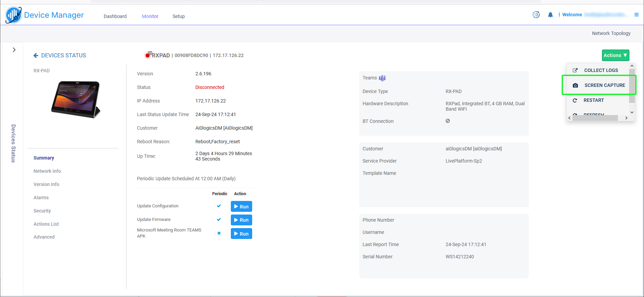Click the Device Manager logo icon
Image resolution: width=644 pixels, height=297 pixels.
[14, 15]
